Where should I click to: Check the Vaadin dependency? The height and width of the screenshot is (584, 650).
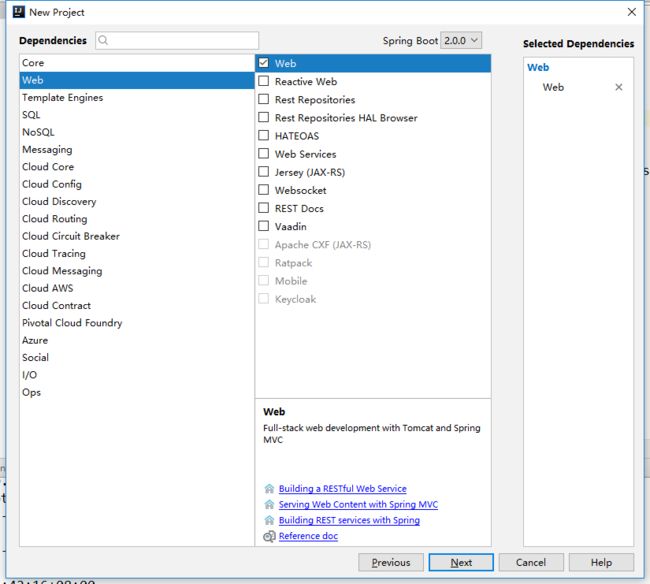[264, 226]
